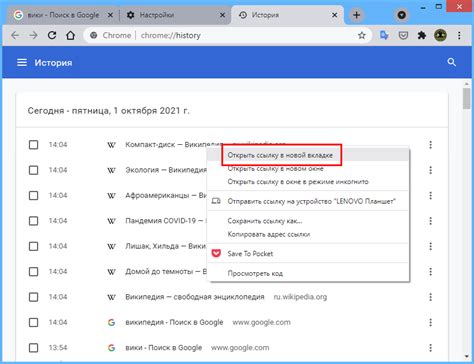Screen dimensions: 474x364
Task: Choose Открыть ссылку в новом окне
Action: (x=308, y=168)
